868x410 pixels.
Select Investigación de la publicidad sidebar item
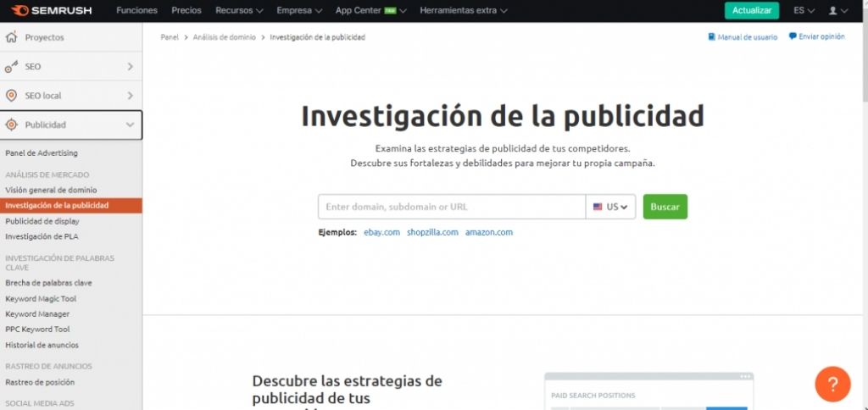pyautogui.click(x=71, y=205)
